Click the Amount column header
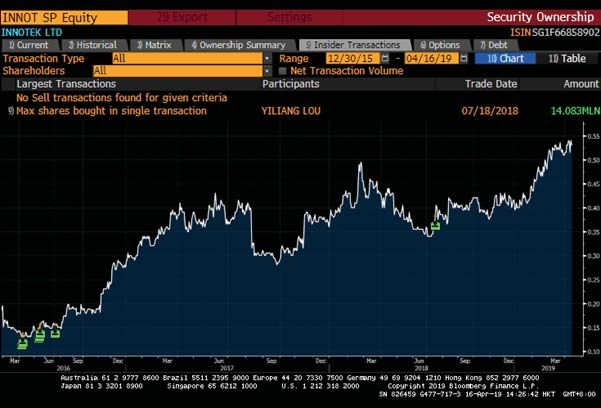 [x=581, y=84]
